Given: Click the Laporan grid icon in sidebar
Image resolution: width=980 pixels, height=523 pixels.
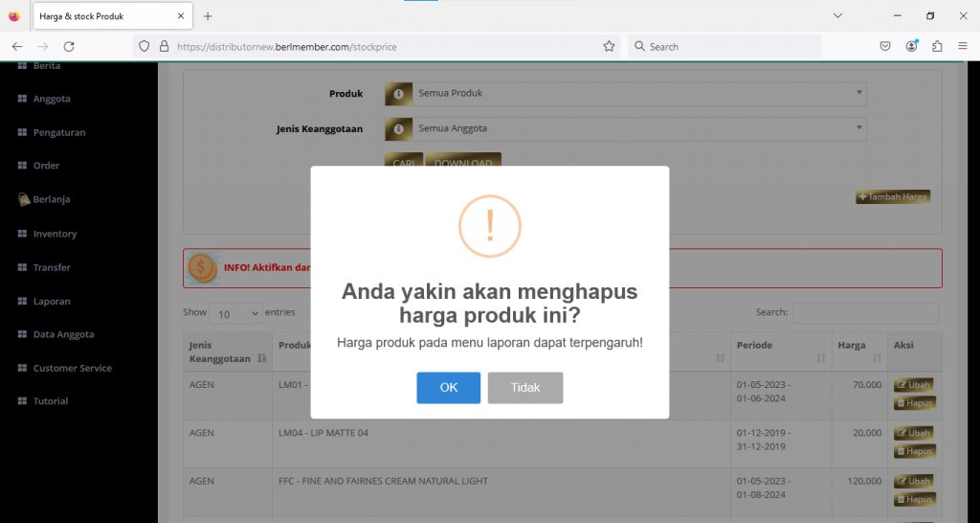Looking at the screenshot, I should pos(22,301).
